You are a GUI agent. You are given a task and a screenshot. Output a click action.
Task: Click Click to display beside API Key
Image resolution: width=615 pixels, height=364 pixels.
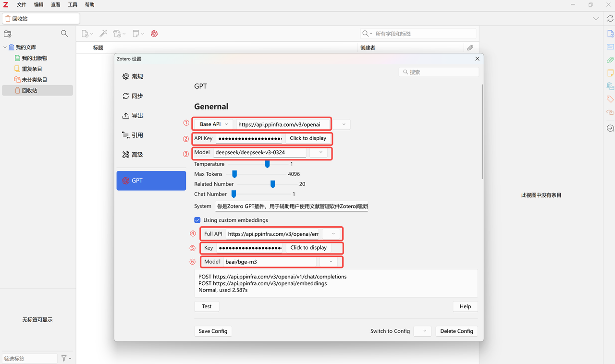point(308,138)
